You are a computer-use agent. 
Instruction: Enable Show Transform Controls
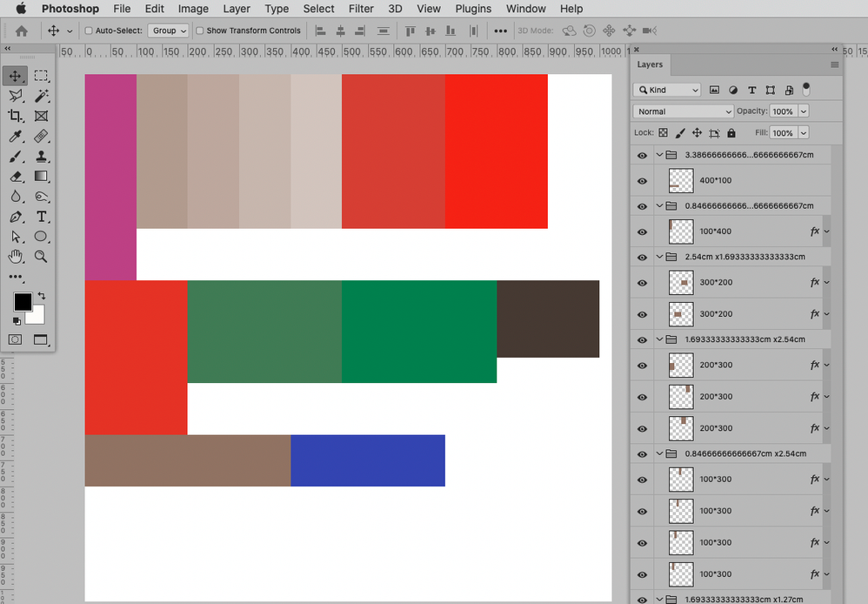[200, 30]
